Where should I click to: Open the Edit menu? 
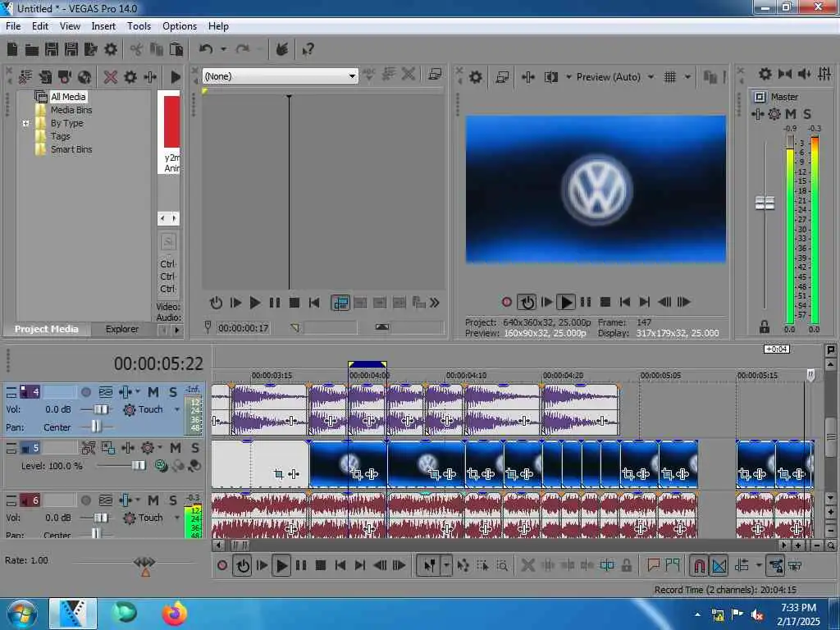[x=40, y=26]
